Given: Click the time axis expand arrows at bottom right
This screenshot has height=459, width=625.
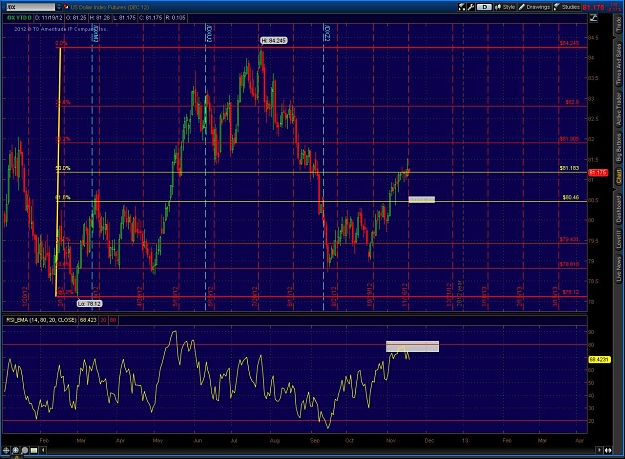Looking at the screenshot, I should 608,450.
